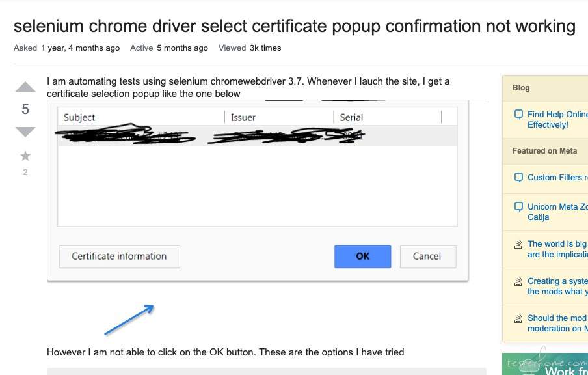Click the favorite count 2
This screenshot has height=375, width=588.
click(x=25, y=173)
